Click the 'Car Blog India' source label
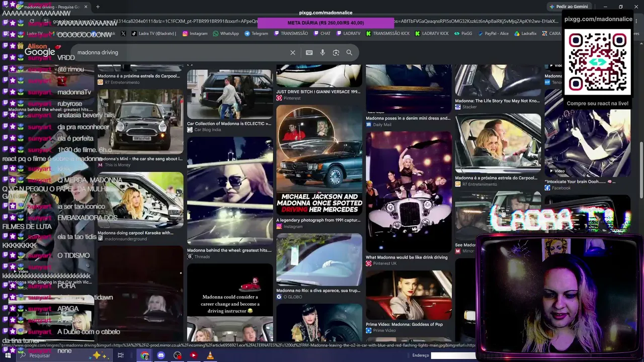Screen dimensions: 644x362 click(207, 130)
